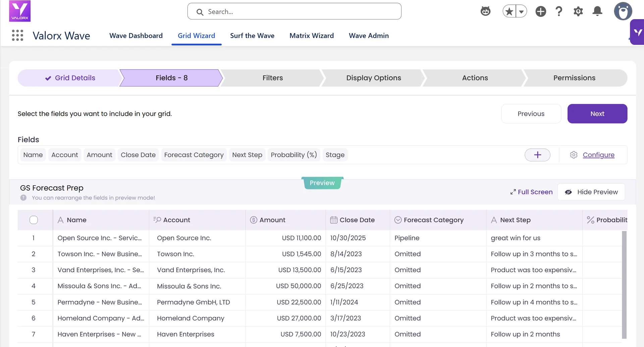Click the Account column lookup icon
Image resolution: width=644 pixels, height=347 pixels.
pyautogui.click(x=157, y=220)
